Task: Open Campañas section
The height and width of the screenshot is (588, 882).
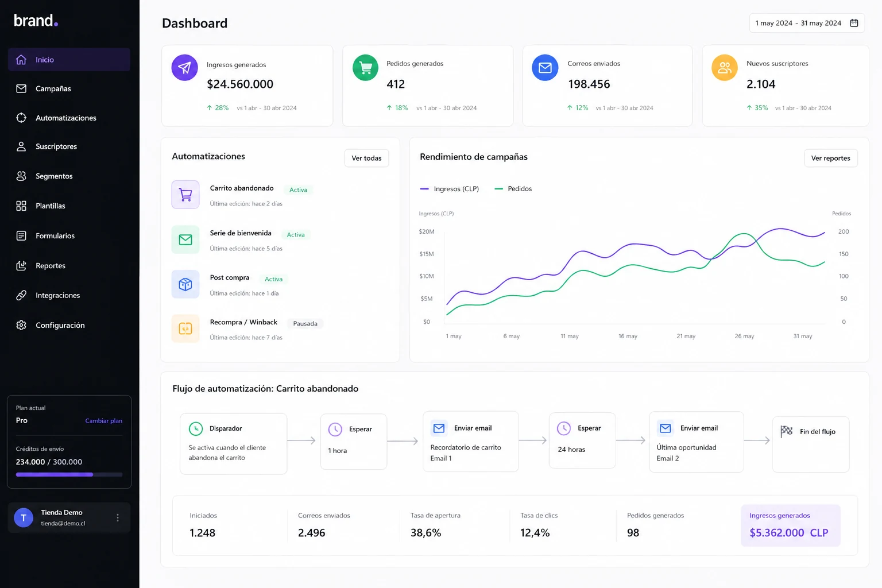Action: coord(69,88)
